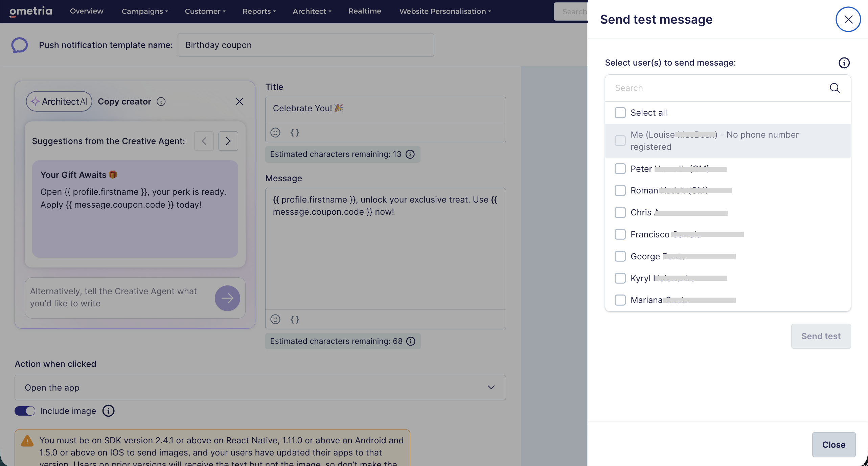
Task: Open the Copy creator info icon
Action: coord(161,101)
